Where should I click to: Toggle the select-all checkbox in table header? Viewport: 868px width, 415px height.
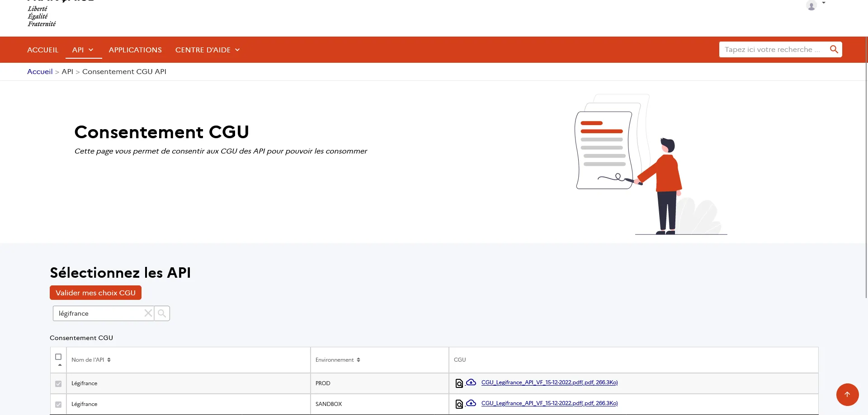[58, 357]
